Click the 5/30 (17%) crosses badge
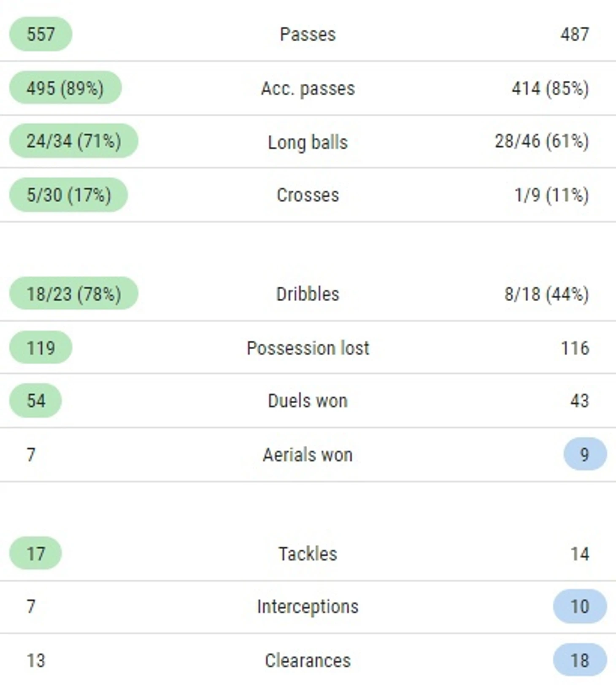616x685 pixels. point(68,195)
